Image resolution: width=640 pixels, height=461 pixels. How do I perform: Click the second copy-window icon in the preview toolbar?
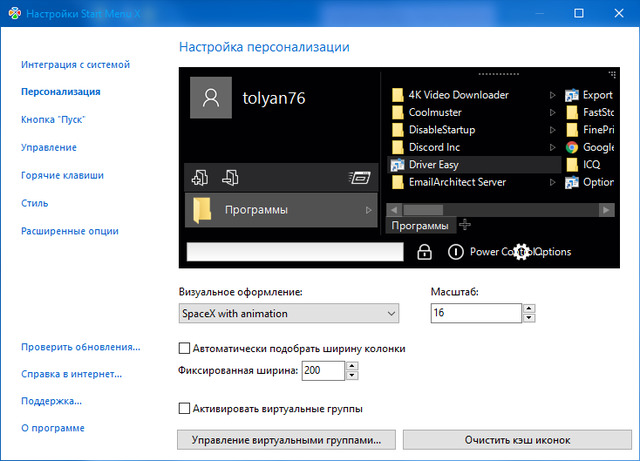pyautogui.click(x=230, y=178)
